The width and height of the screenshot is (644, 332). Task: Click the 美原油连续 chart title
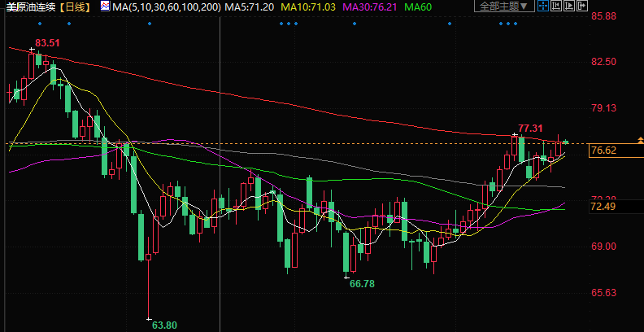click(x=31, y=7)
